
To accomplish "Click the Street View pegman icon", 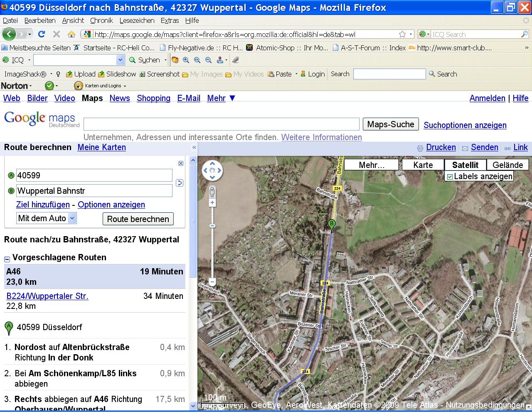I will click(212, 192).
